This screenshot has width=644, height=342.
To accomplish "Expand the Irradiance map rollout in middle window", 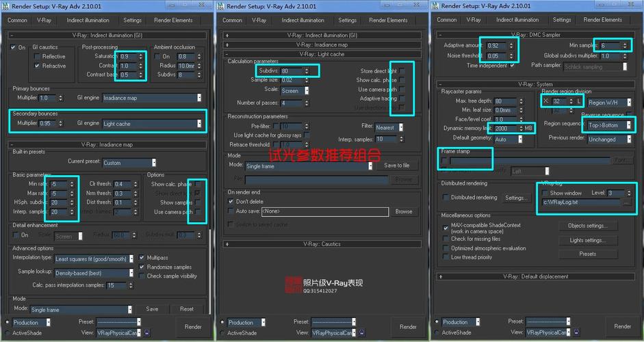I will (322, 44).
